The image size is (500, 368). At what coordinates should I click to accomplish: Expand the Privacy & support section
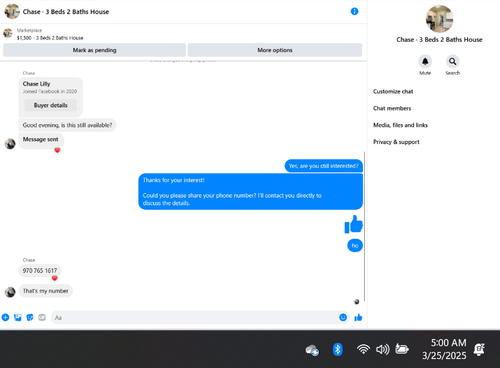click(x=396, y=142)
